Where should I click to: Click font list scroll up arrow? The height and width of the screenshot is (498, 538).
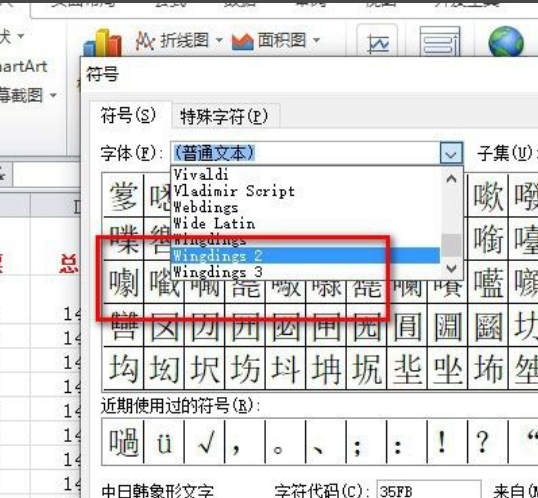point(452,178)
